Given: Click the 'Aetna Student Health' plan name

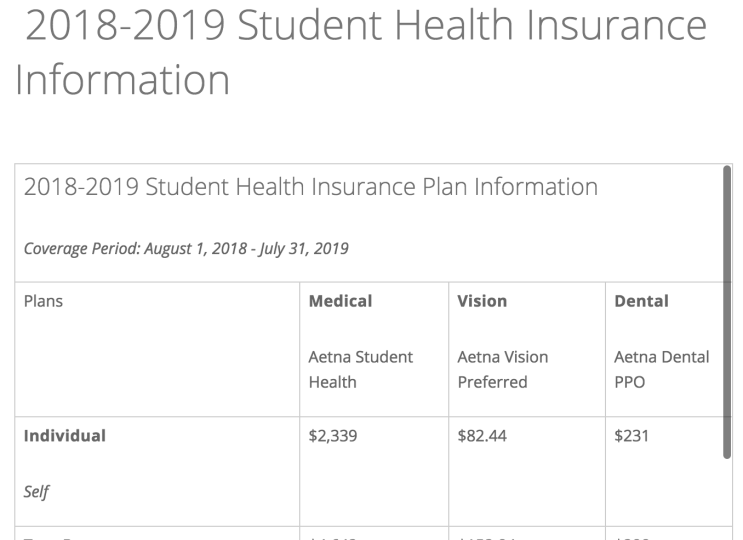Looking at the screenshot, I should tap(360, 369).
